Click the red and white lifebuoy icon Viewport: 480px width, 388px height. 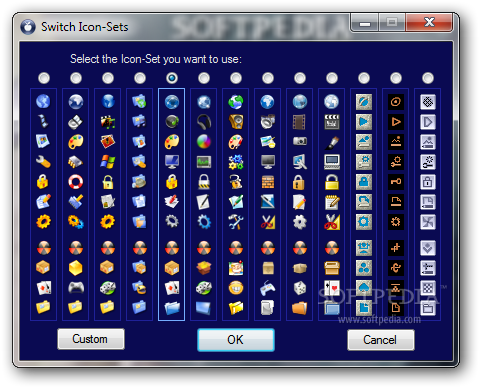click(x=76, y=182)
